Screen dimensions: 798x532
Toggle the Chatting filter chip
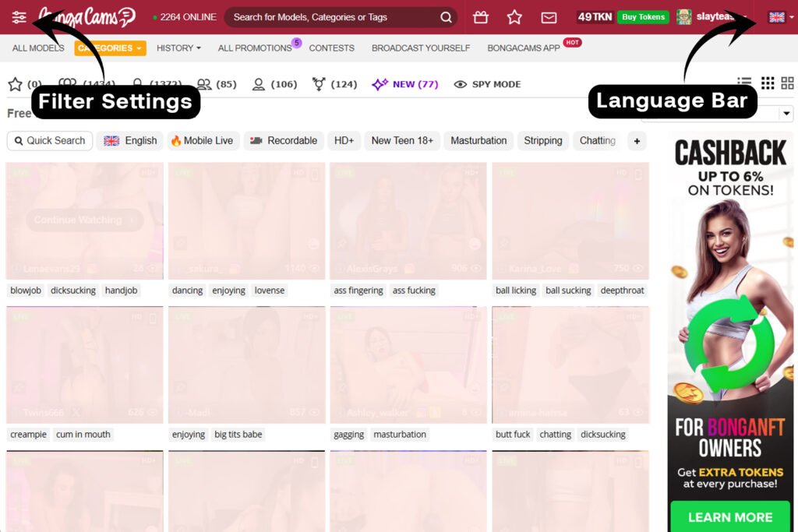pos(598,141)
